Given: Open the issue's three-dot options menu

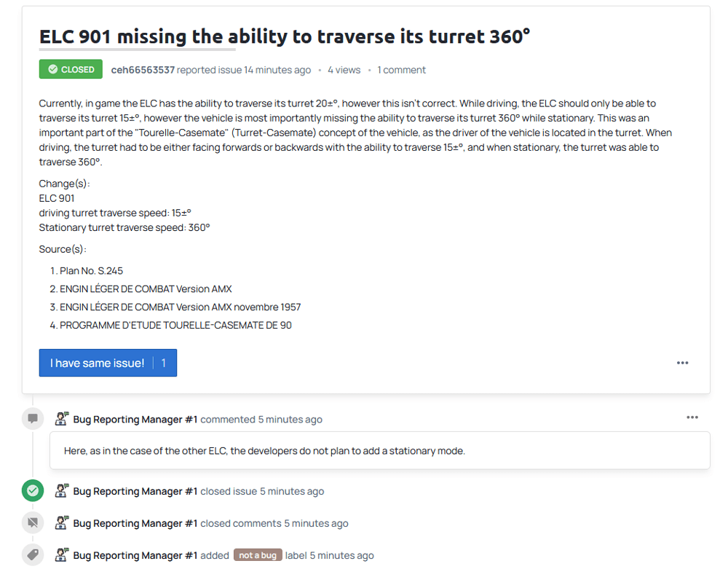Looking at the screenshot, I should pyautogui.click(x=682, y=363).
